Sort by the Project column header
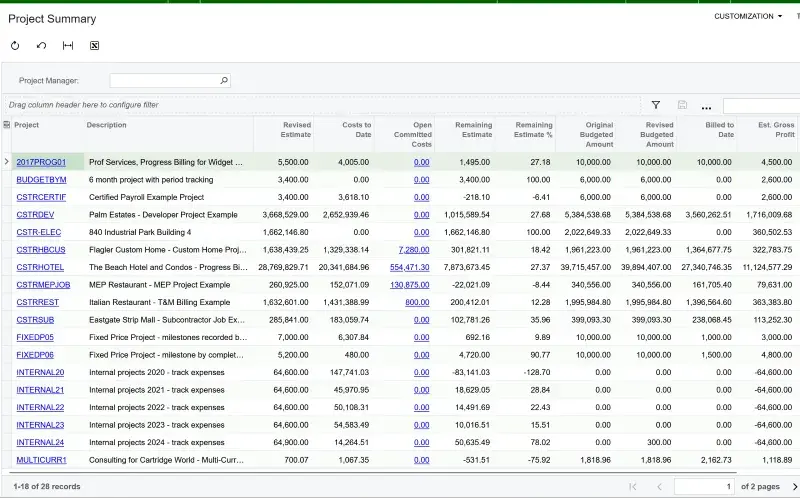Image resolution: width=800 pixels, height=498 pixels. [27, 124]
